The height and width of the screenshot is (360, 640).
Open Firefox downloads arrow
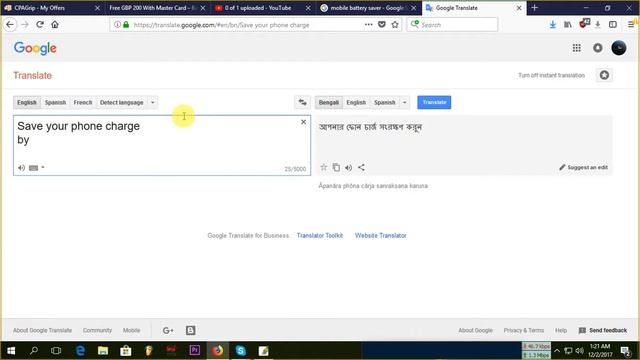552,24
